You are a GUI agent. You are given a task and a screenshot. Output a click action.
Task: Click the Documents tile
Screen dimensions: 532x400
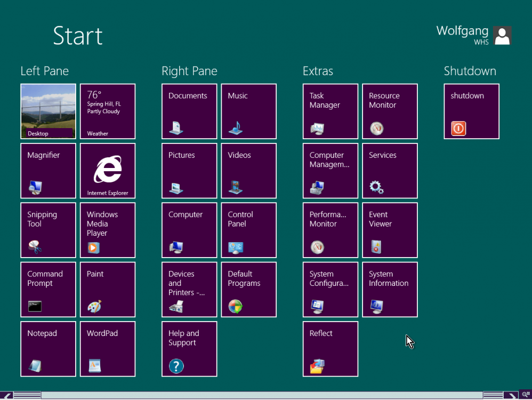[189, 111]
